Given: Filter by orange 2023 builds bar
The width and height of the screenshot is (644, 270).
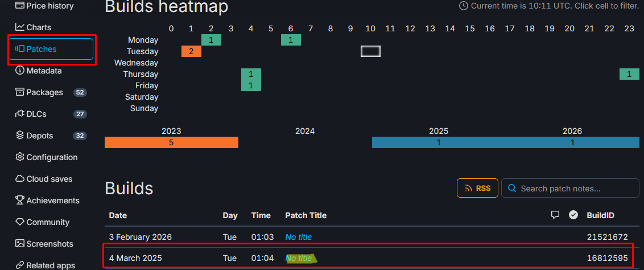Looking at the screenshot, I should click(171, 142).
